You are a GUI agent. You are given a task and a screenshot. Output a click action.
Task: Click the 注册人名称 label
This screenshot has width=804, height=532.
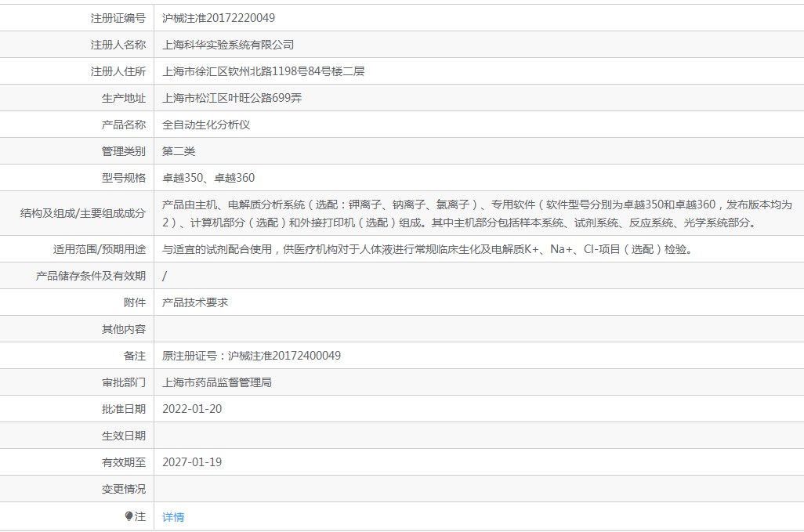[x=118, y=45]
